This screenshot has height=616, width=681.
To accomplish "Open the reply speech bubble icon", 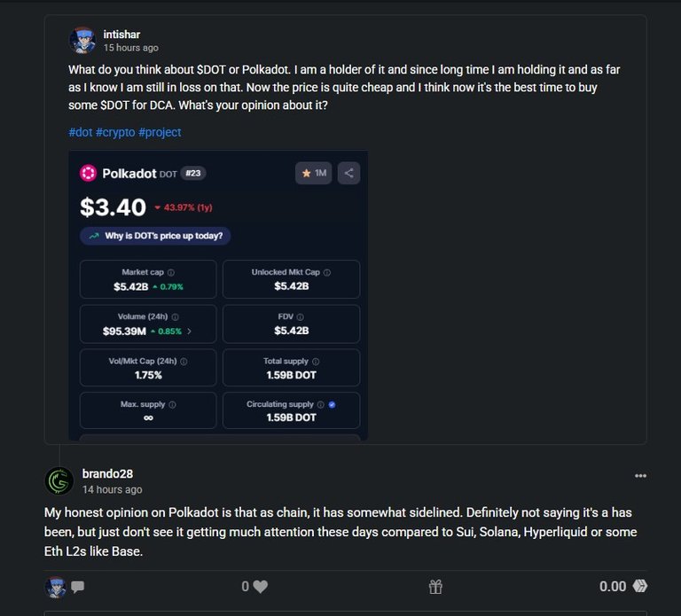I will (x=78, y=587).
